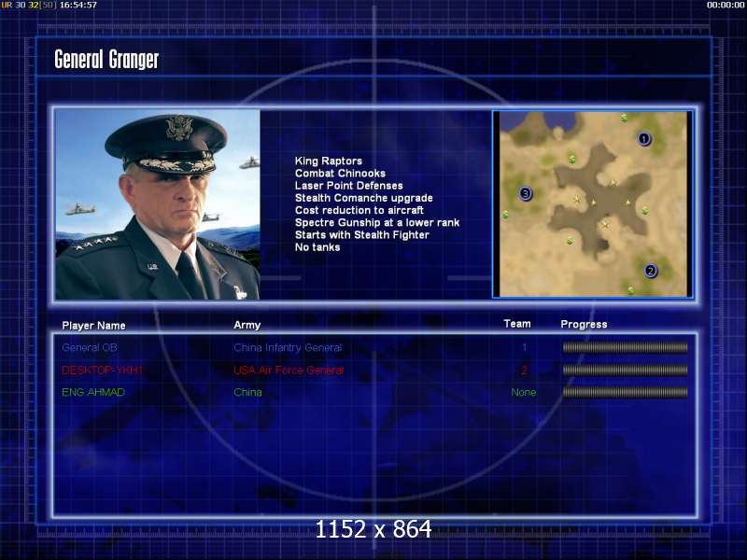Image resolution: width=747 pixels, height=560 pixels.
Task: Click the Laser Point Defenses line
Action: click(x=348, y=186)
